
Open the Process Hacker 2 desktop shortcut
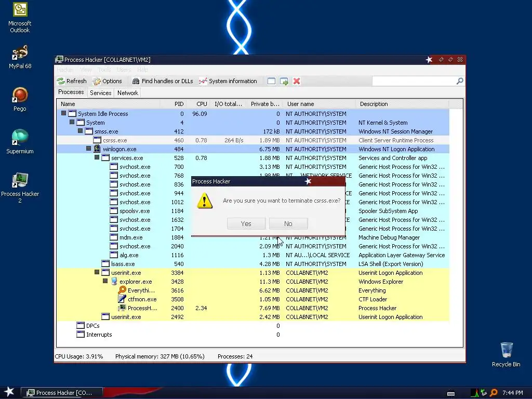20,188
